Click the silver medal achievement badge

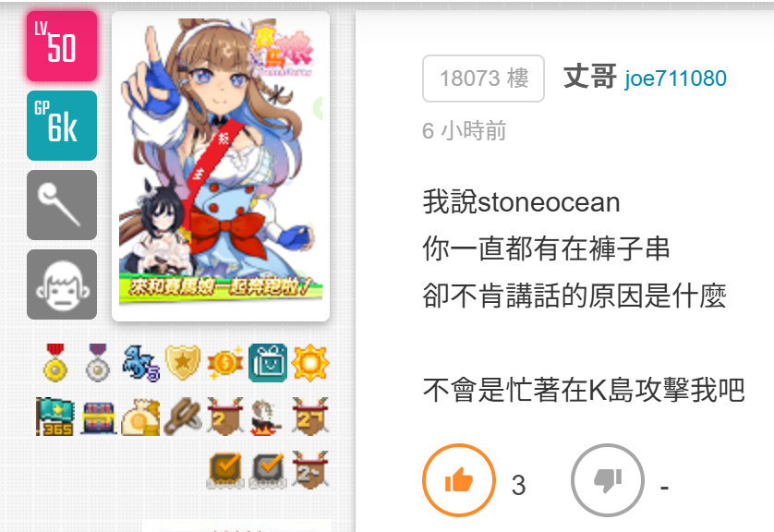pyautogui.click(x=98, y=363)
